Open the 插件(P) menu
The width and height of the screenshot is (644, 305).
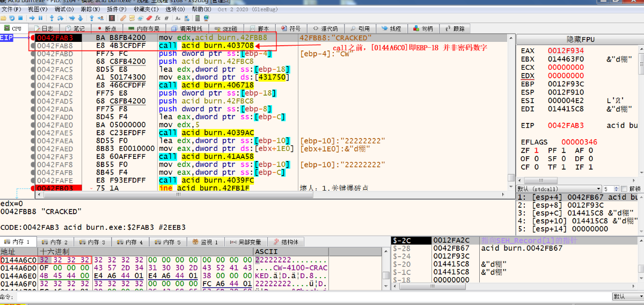pyautogui.click(x=117, y=9)
